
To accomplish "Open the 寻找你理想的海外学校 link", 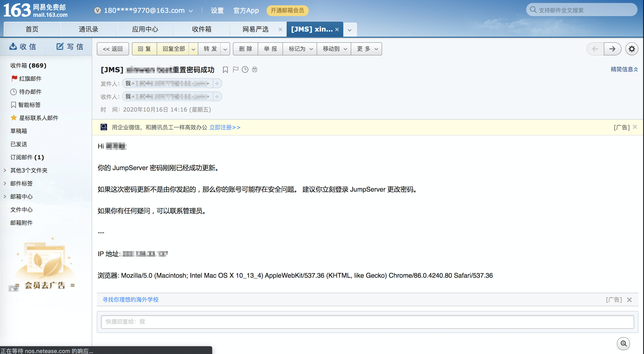I will (131, 300).
